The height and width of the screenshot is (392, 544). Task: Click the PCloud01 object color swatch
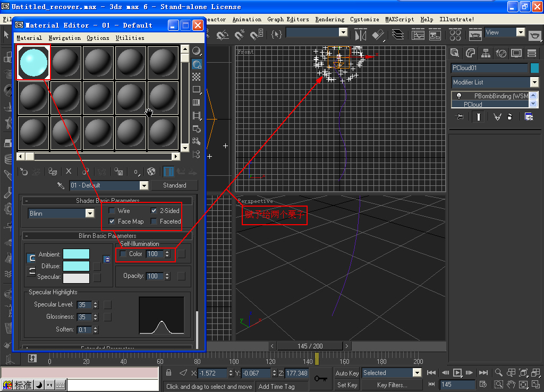[x=534, y=68]
